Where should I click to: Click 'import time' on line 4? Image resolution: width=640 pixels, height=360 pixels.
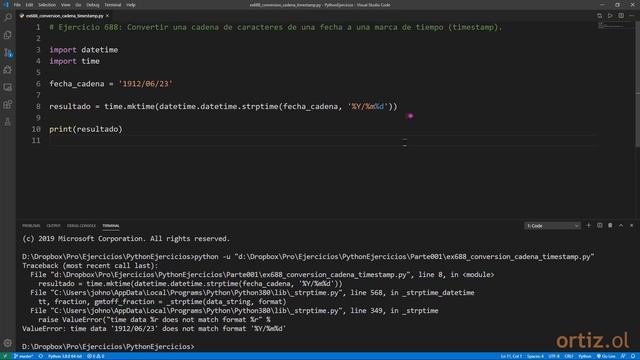pos(74,61)
